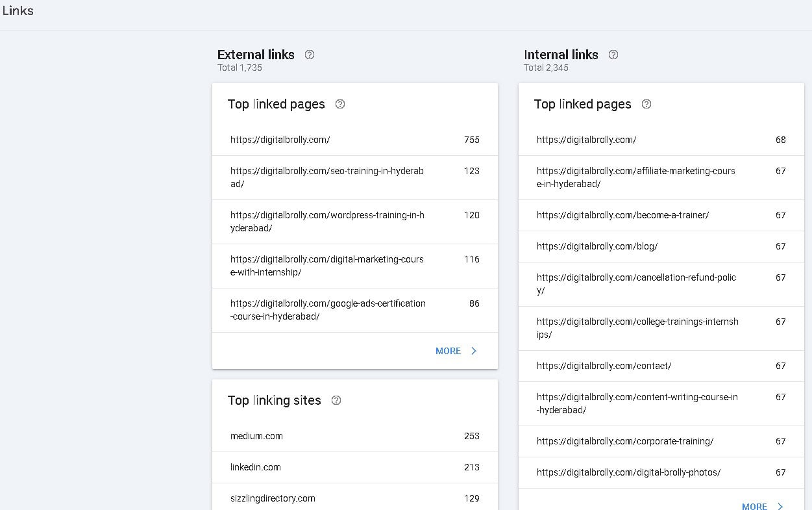Open the Internal links help icon

pyautogui.click(x=613, y=55)
